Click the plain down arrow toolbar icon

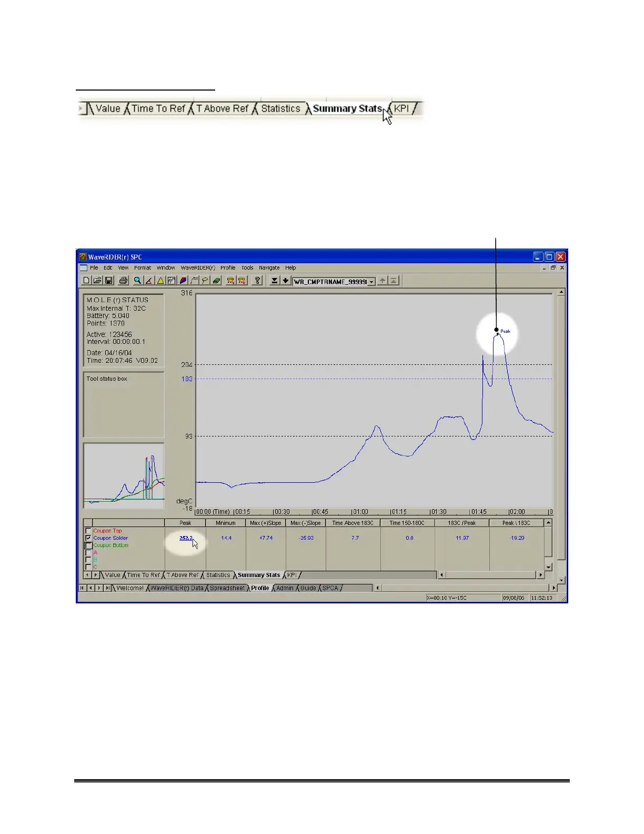pos(286,281)
